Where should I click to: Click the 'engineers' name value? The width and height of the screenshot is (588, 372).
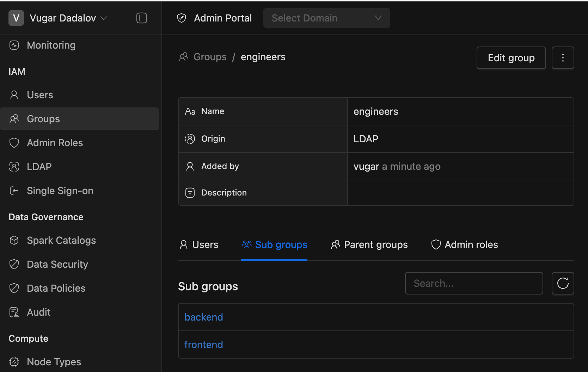pos(376,111)
